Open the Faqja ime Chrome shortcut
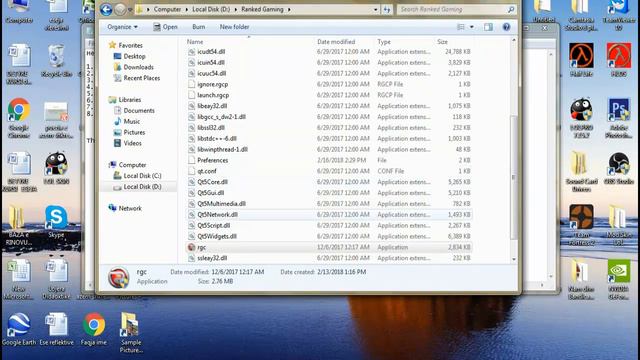 click(94, 329)
